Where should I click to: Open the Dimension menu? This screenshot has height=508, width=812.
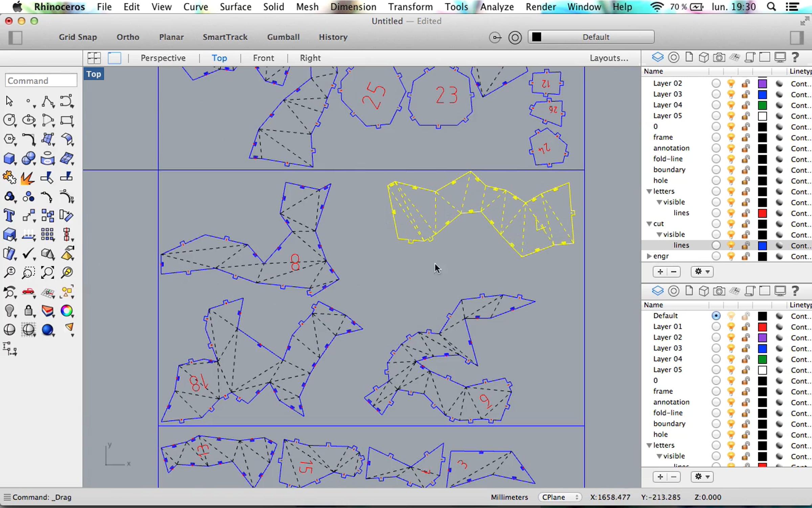[x=353, y=7]
